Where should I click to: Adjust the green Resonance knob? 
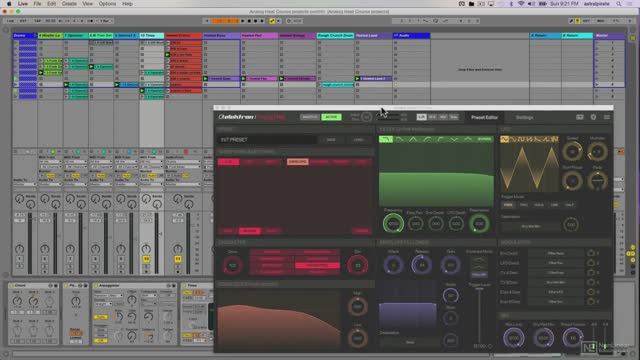[x=479, y=224]
